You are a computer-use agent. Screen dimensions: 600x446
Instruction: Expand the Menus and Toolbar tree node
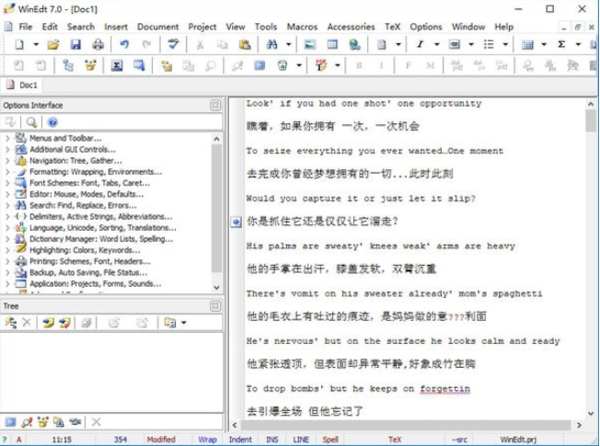(8, 137)
